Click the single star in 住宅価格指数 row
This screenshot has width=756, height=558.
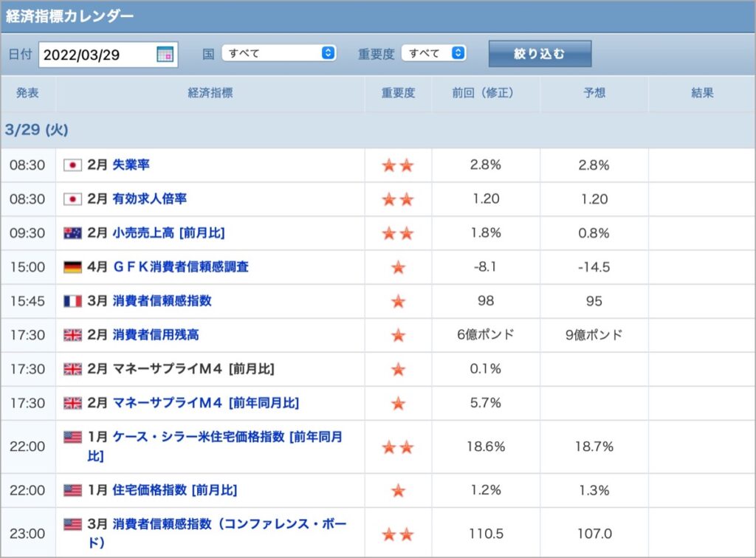coord(398,491)
